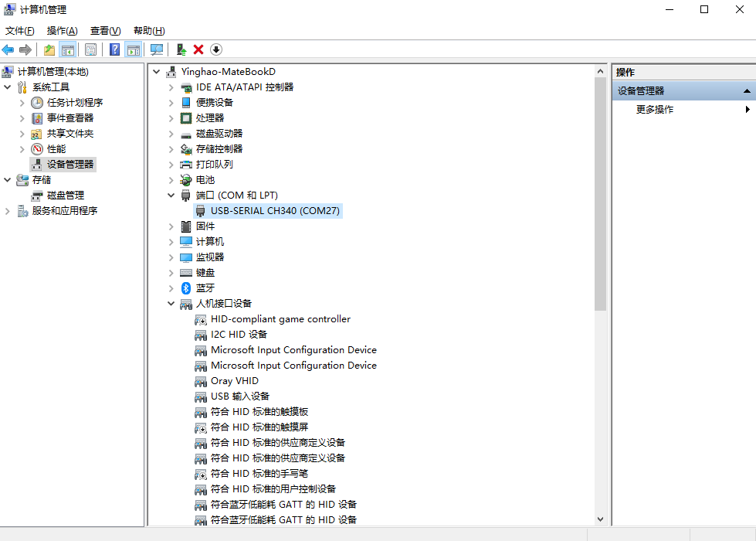This screenshot has width=756, height=541.
Task: Open the 操作(A) menu
Action: pyautogui.click(x=62, y=31)
